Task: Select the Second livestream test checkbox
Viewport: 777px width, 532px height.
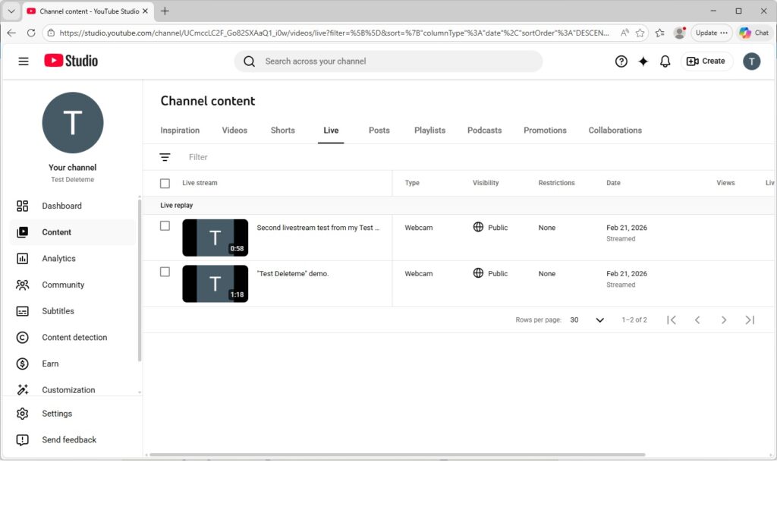Action: 165,226
